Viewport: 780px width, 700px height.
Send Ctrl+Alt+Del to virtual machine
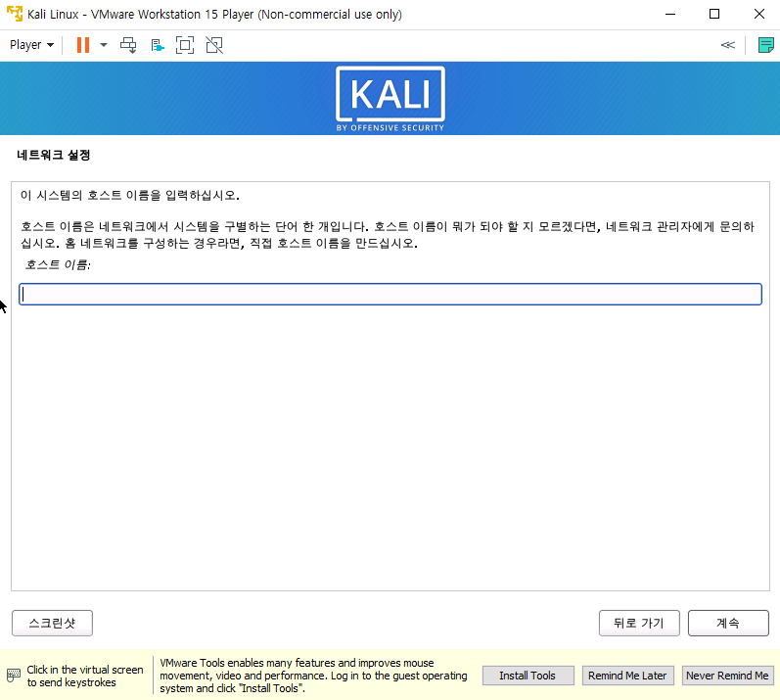[x=128, y=45]
